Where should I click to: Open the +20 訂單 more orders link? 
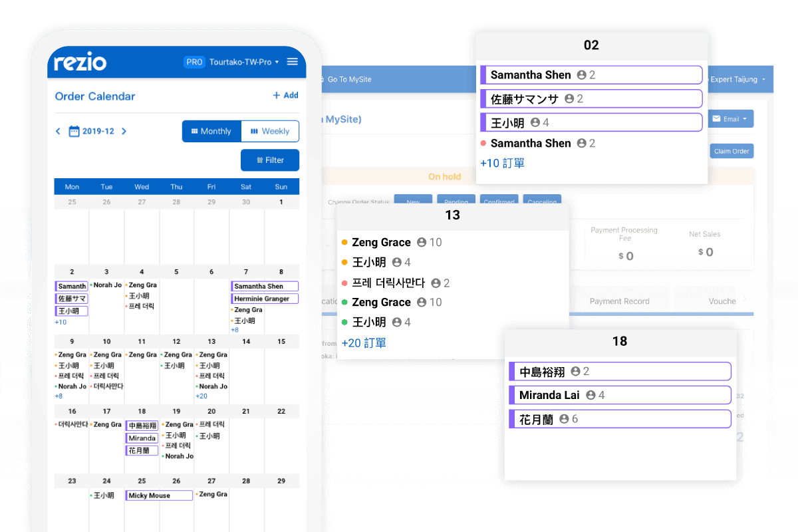[x=364, y=343]
